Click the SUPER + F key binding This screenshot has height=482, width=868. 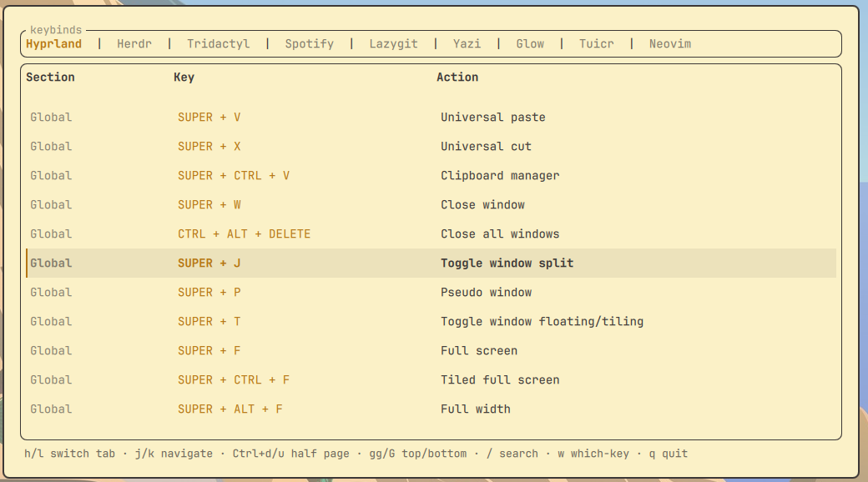tap(209, 351)
